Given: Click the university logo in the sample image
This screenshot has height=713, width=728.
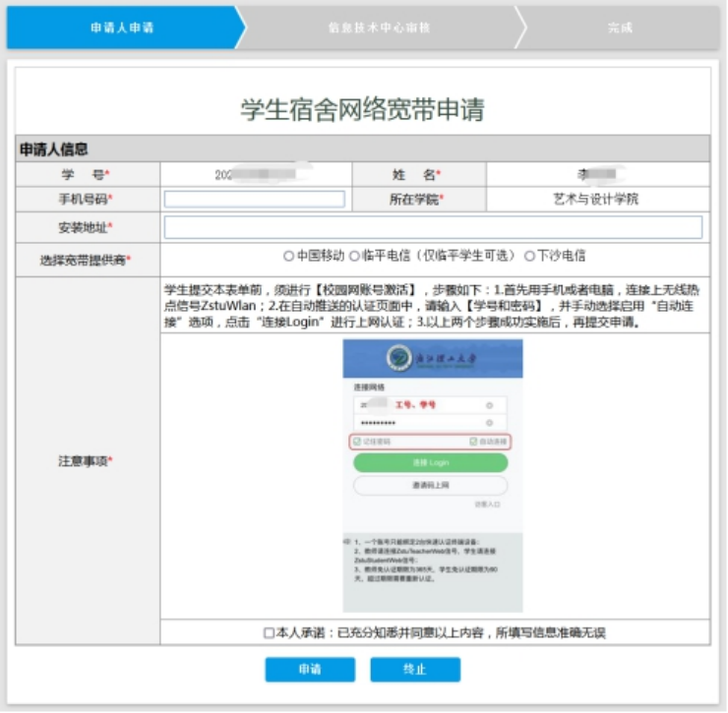Looking at the screenshot, I should coord(399,357).
